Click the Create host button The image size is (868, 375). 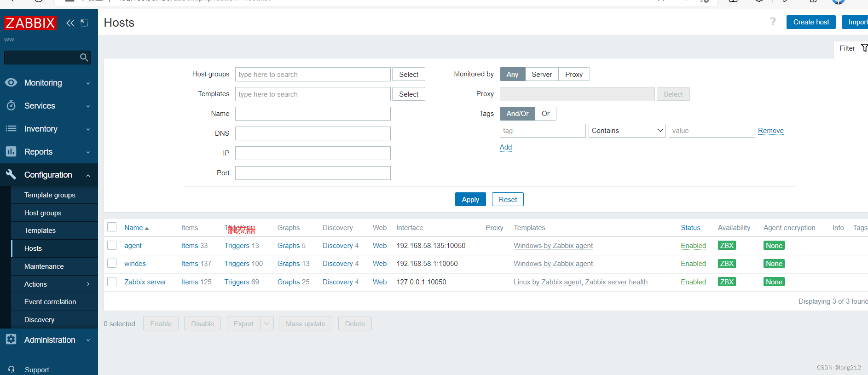(811, 22)
